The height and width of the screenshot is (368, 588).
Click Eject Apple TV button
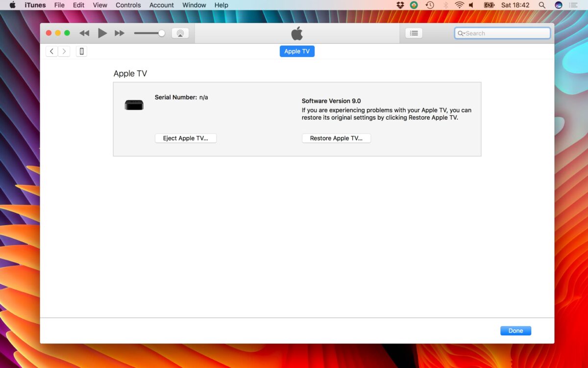coord(186,138)
